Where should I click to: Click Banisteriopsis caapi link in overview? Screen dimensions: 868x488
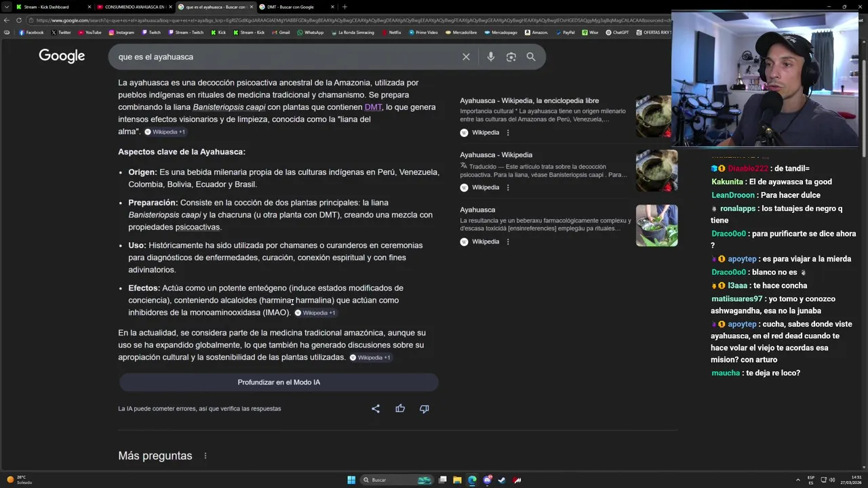click(x=229, y=107)
